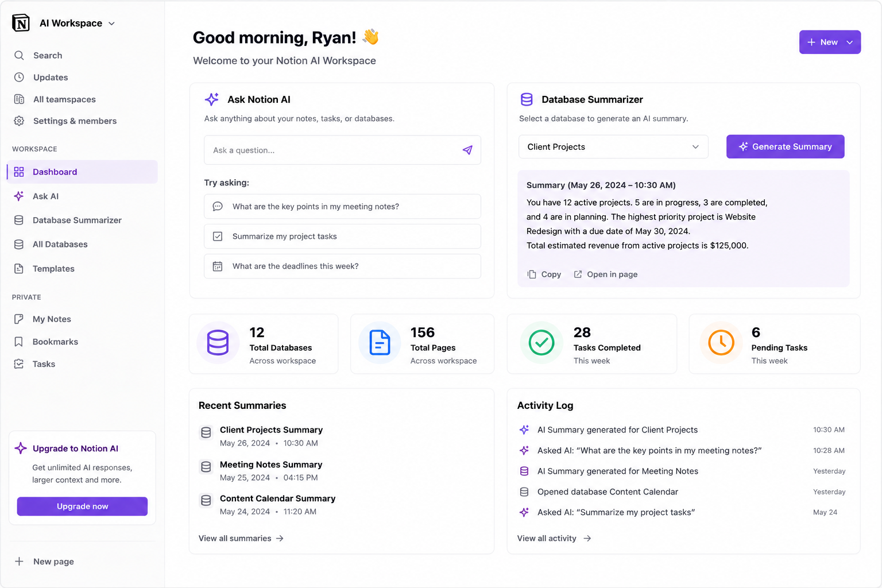Screen dimensions: 882x588
Task: Click the Upgrade to Notion AI sparkle icon
Action: point(21,448)
